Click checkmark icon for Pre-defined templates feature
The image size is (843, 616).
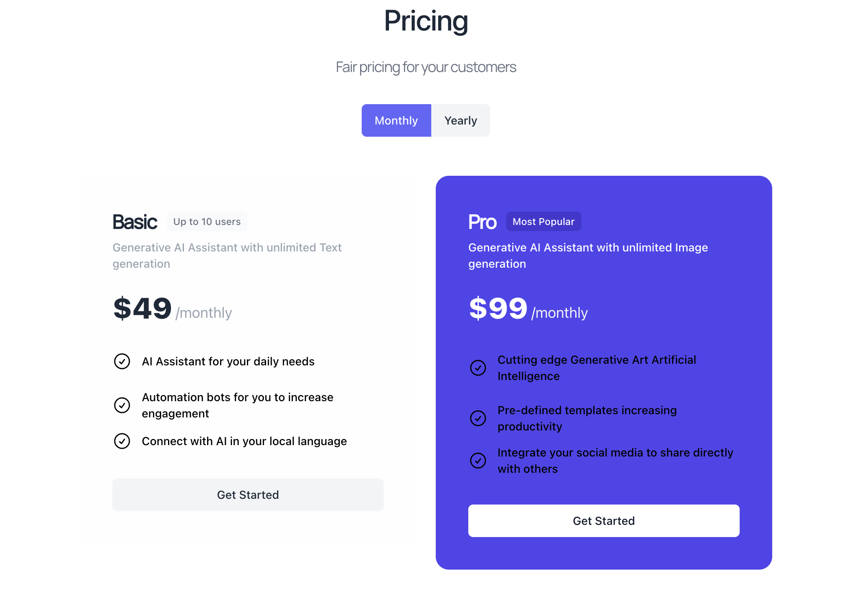coord(478,418)
